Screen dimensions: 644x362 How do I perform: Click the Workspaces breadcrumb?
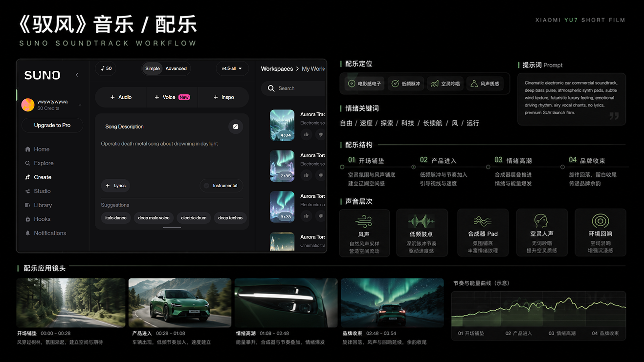tap(277, 69)
